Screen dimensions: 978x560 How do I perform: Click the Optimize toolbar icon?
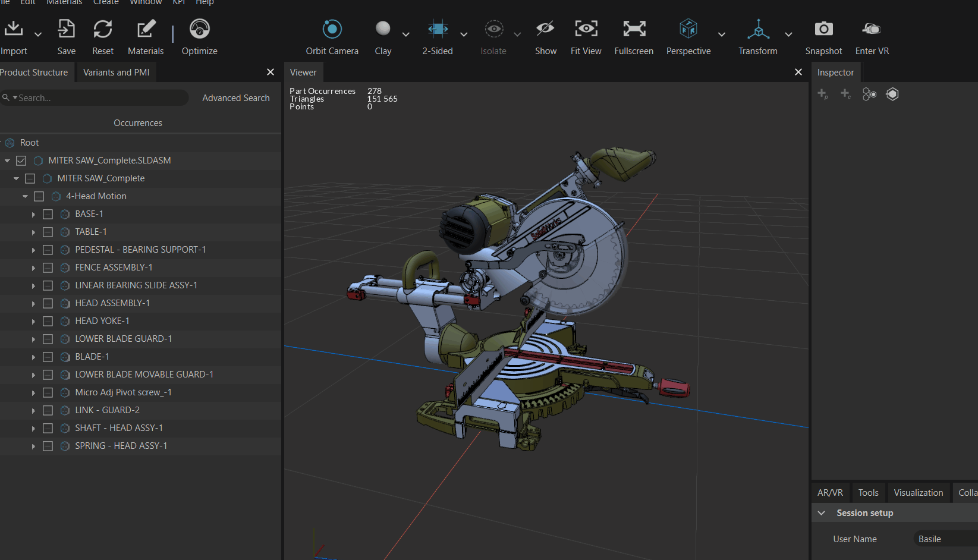tap(199, 29)
